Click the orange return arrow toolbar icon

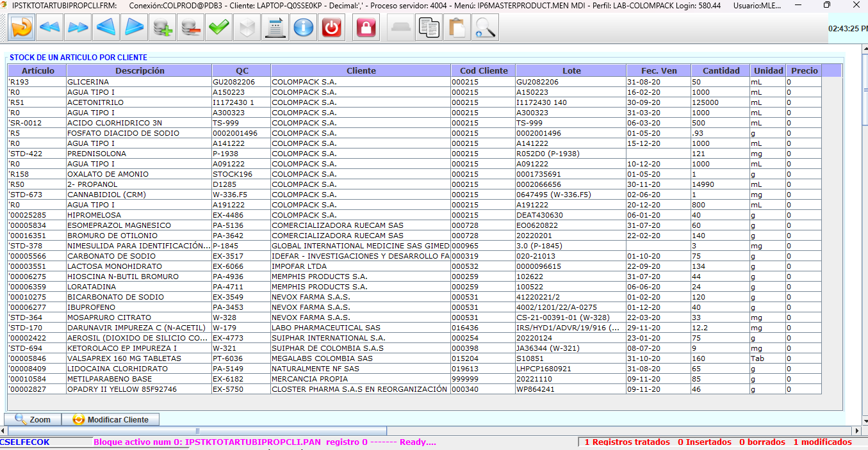click(x=22, y=28)
